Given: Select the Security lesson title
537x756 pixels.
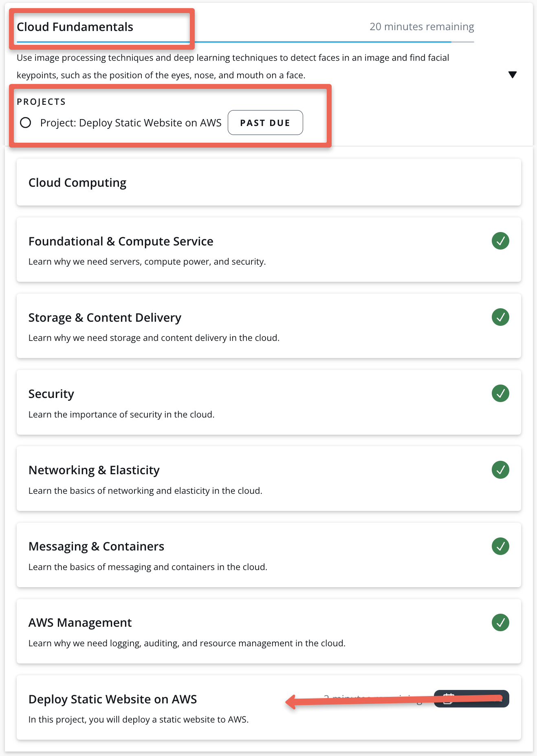Looking at the screenshot, I should coord(51,394).
